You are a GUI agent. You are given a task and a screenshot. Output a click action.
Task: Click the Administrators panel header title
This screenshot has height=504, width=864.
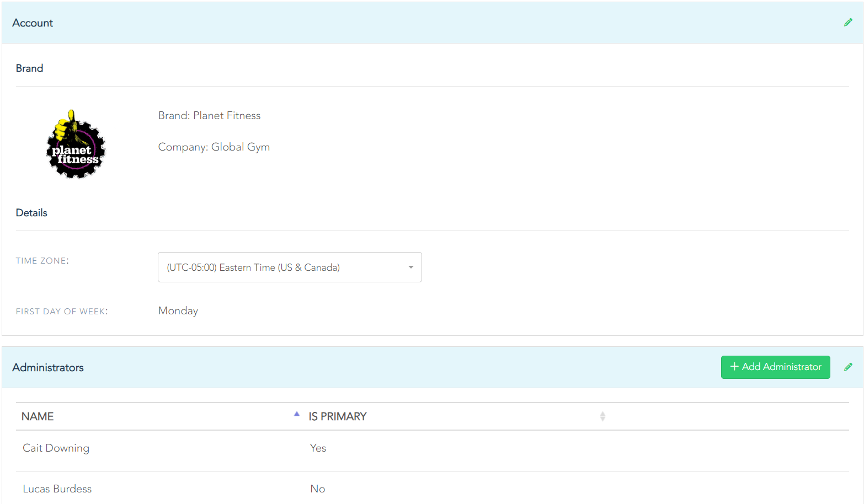[x=48, y=368]
